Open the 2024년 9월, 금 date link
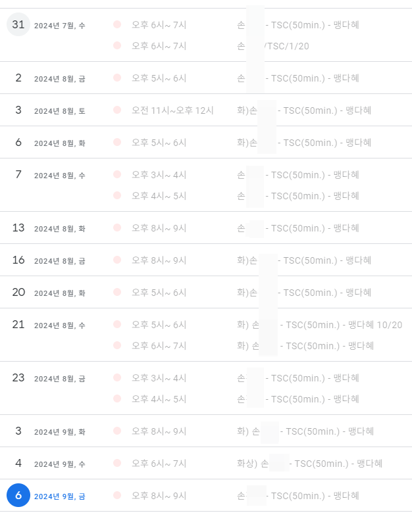Screen dimensions: 412x532 [x=60, y=496]
